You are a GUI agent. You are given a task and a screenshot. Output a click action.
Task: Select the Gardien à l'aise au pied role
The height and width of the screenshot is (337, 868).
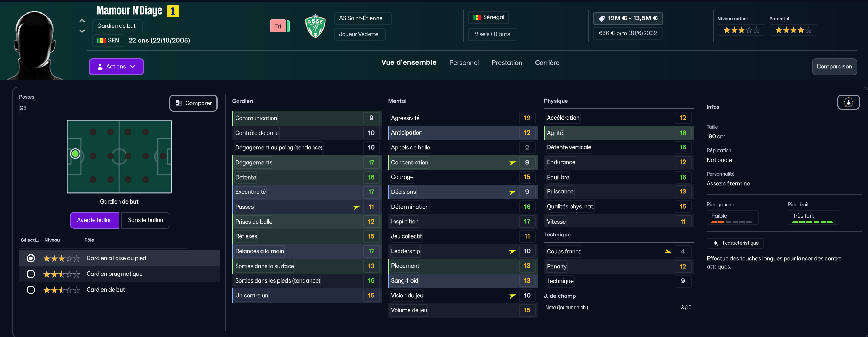[x=31, y=258]
